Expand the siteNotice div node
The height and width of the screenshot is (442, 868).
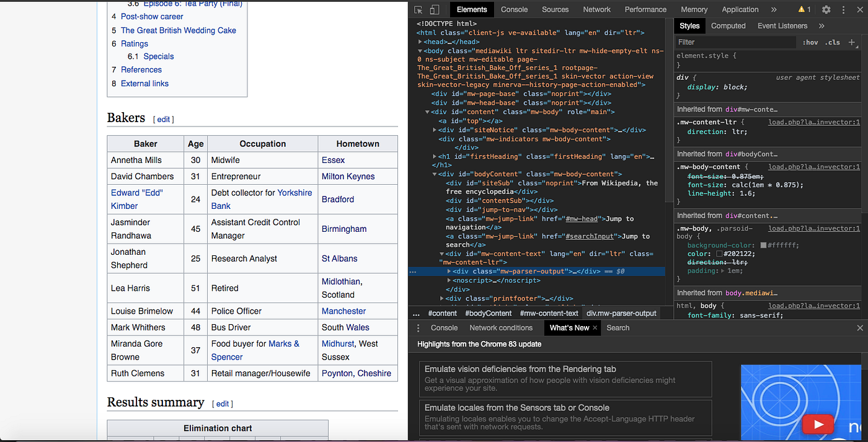[435, 130]
